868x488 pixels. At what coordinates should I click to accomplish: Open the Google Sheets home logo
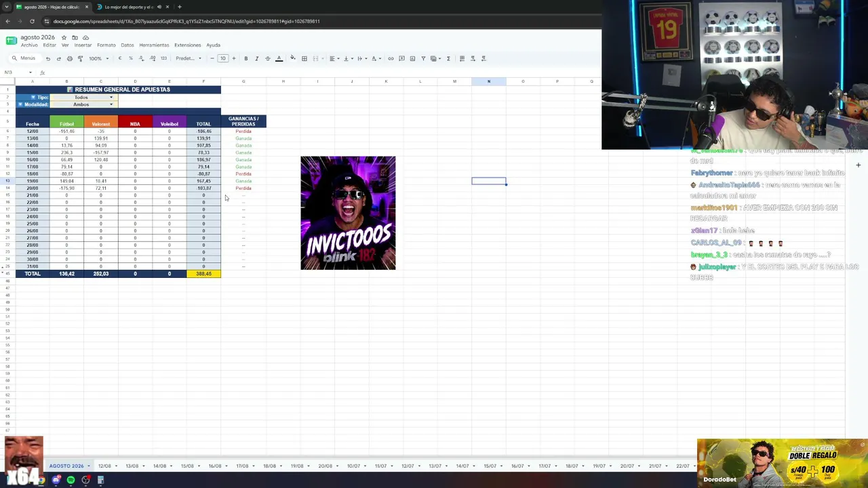[12, 41]
